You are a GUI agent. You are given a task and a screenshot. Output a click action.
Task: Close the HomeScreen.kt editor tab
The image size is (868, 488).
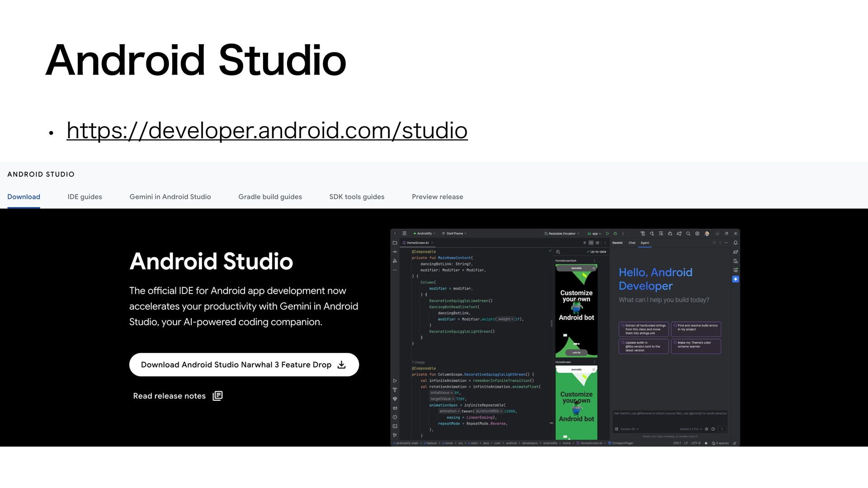click(432, 243)
